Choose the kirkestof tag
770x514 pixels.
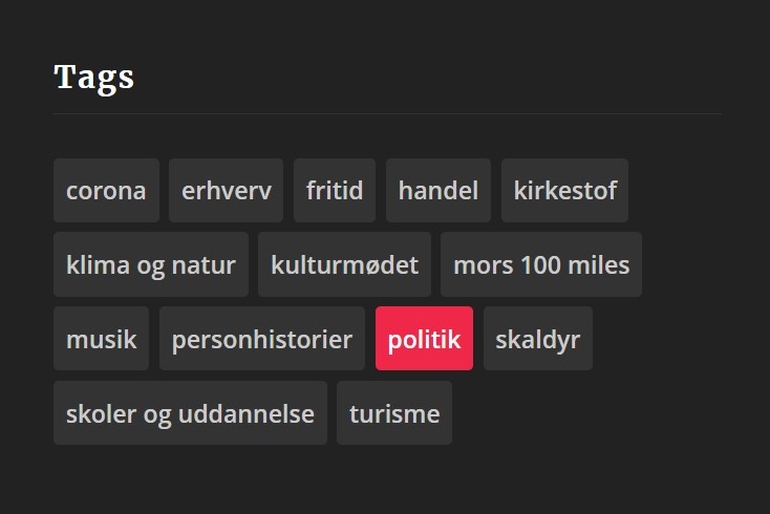coord(565,190)
